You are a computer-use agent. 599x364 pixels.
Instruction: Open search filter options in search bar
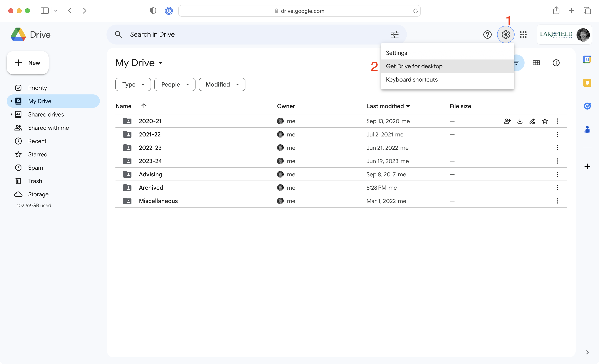[395, 35]
